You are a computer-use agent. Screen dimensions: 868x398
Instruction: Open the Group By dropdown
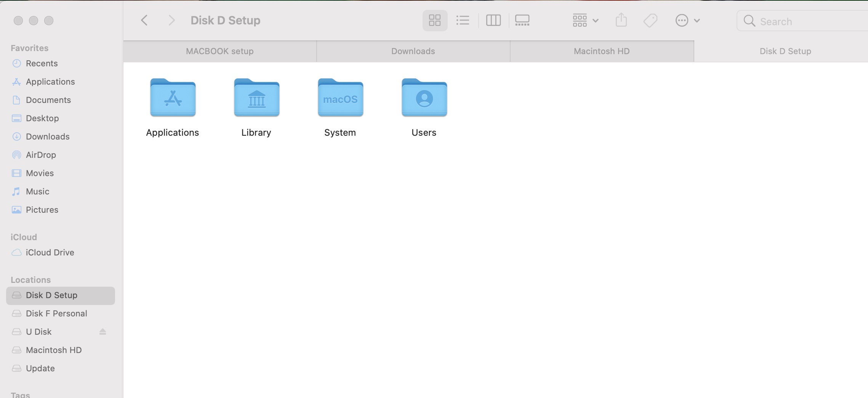(585, 20)
